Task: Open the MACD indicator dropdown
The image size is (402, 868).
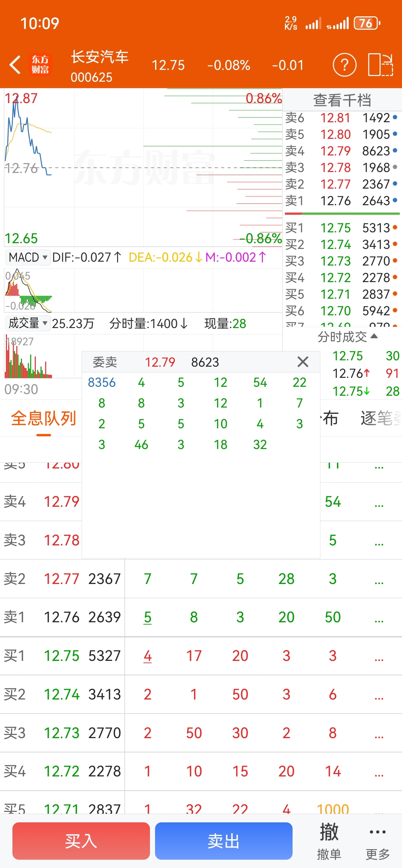Action: pyautogui.click(x=28, y=258)
